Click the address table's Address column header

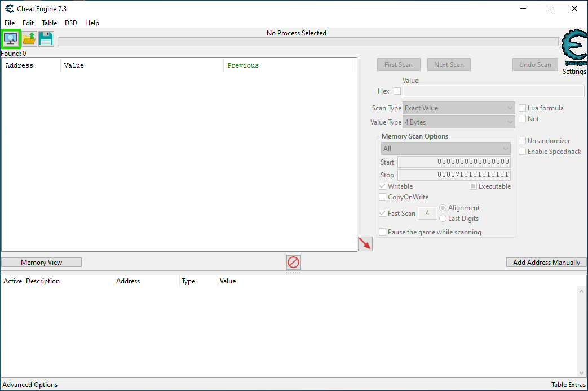[x=147, y=281]
